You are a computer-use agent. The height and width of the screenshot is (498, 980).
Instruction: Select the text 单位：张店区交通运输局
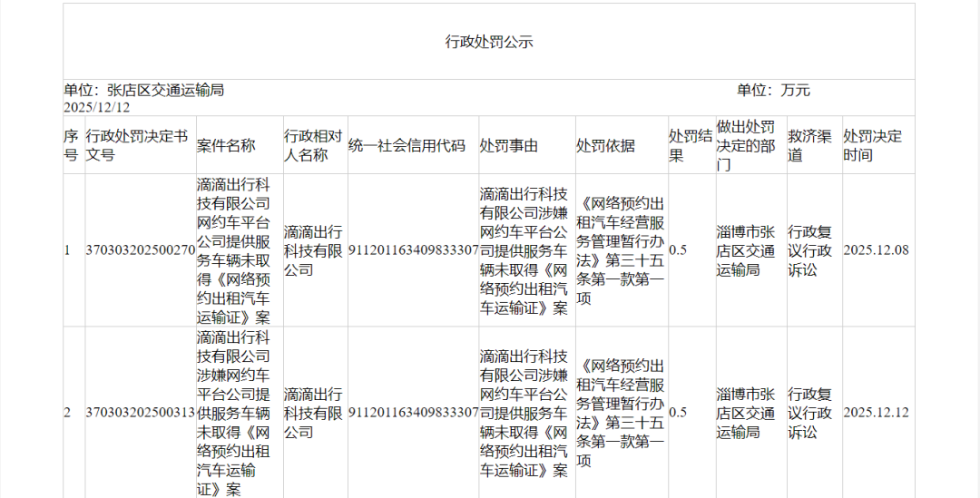click(x=143, y=90)
